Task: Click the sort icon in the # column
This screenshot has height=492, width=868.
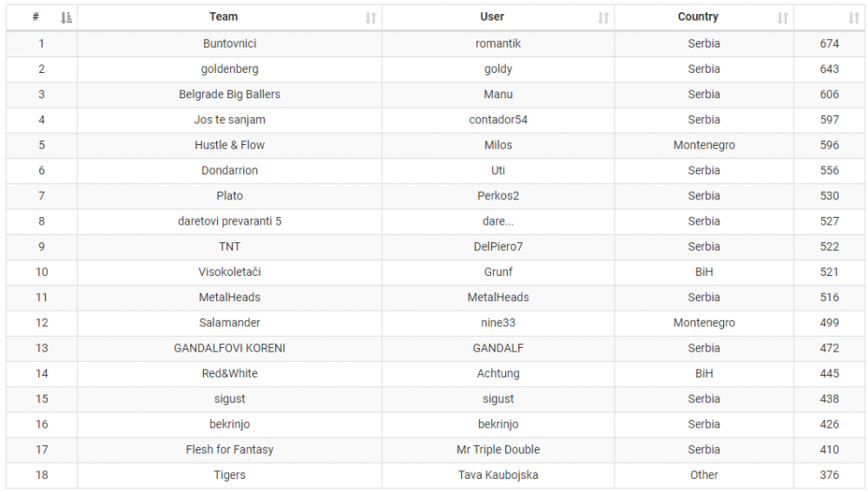Action: (67, 17)
